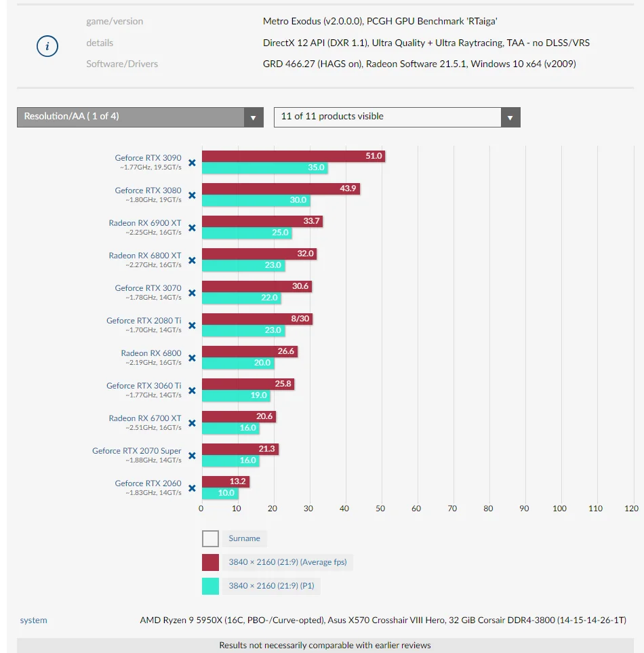The image size is (644, 653).
Task: Remove Geforce RTX 2080 Ti via X icon
Action: [192, 325]
